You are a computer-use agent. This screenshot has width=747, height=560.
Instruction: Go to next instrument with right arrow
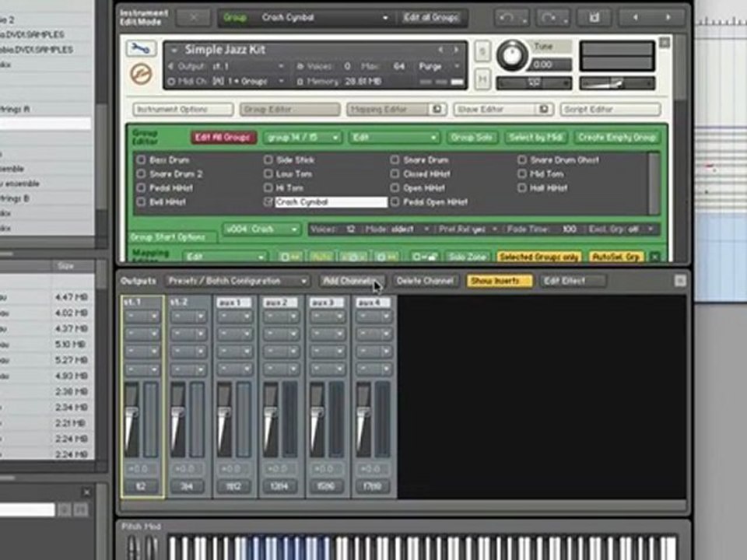(668, 18)
